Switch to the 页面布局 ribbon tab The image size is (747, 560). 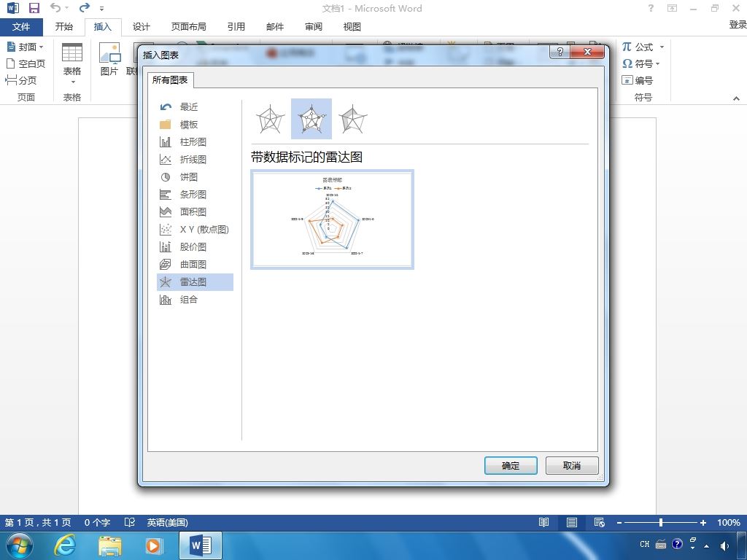(x=189, y=27)
